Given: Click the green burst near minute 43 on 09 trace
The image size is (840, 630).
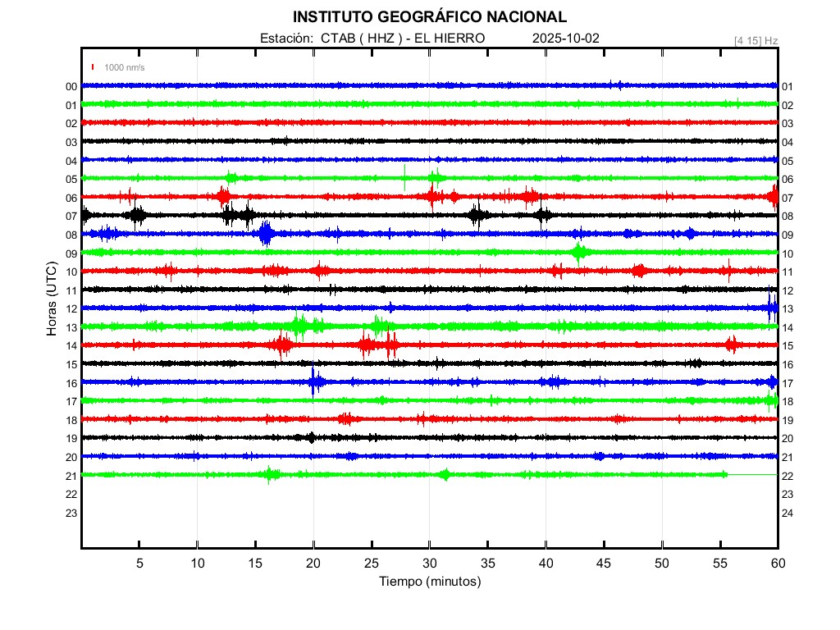Looking at the screenshot, I should coord(579,252).
